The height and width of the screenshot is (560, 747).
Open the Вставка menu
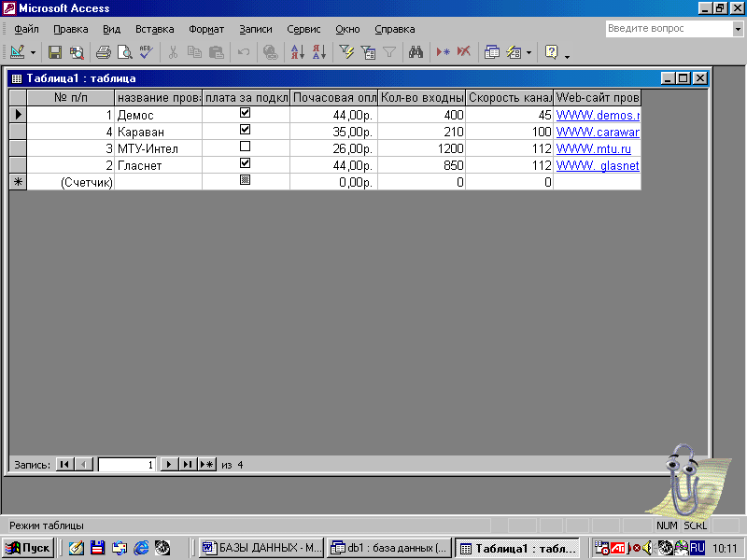point(154,29)
